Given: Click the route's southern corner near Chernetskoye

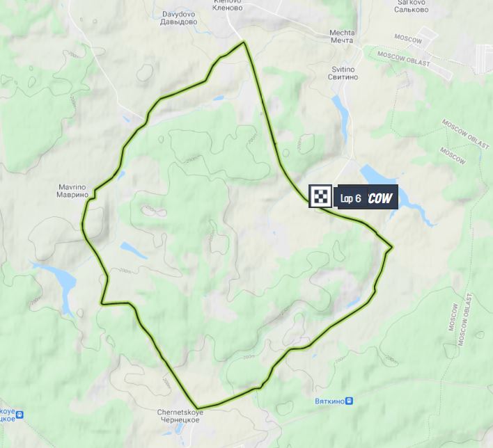Looking at the screenshot, I should (197, 408).
